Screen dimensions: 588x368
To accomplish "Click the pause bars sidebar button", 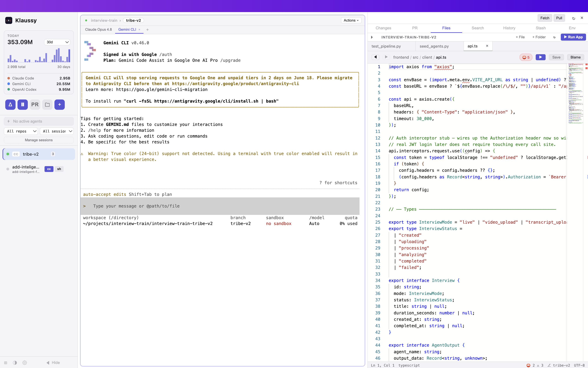I will click(23, 105).
